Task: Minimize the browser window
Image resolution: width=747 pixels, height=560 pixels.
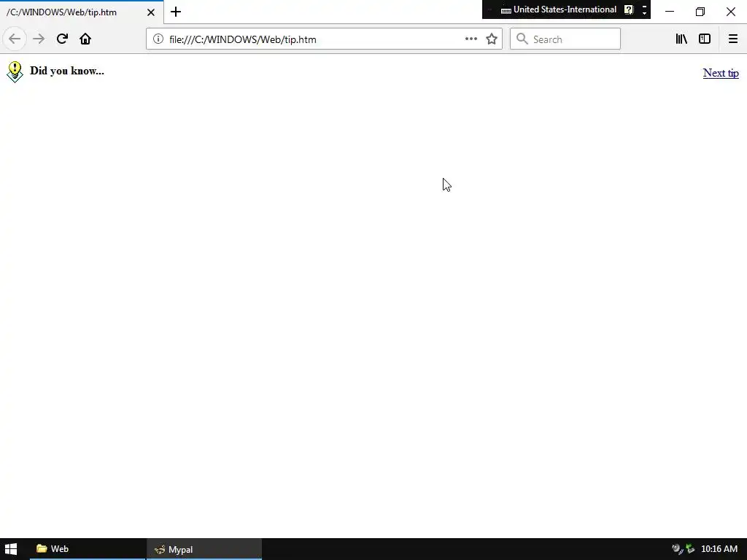Action: click(670, 12)
